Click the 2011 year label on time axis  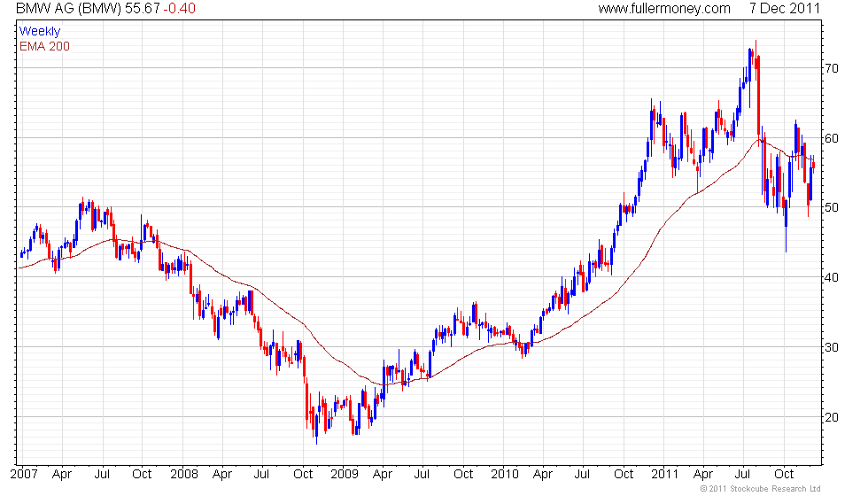tap(665, 474)
